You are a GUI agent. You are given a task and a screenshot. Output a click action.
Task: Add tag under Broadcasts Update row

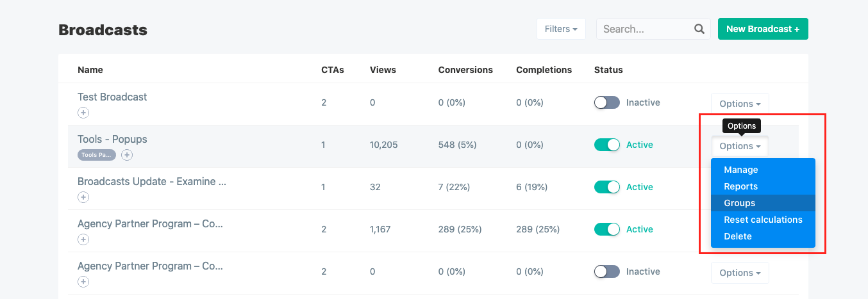pyautogui.click(x=83, y=197)
